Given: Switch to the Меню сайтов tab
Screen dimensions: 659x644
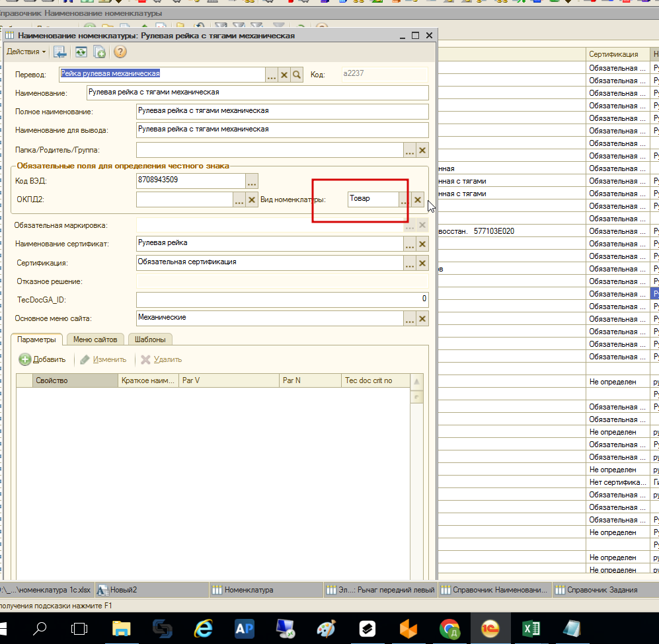Looking at the screenshot, I should point(95,340).
